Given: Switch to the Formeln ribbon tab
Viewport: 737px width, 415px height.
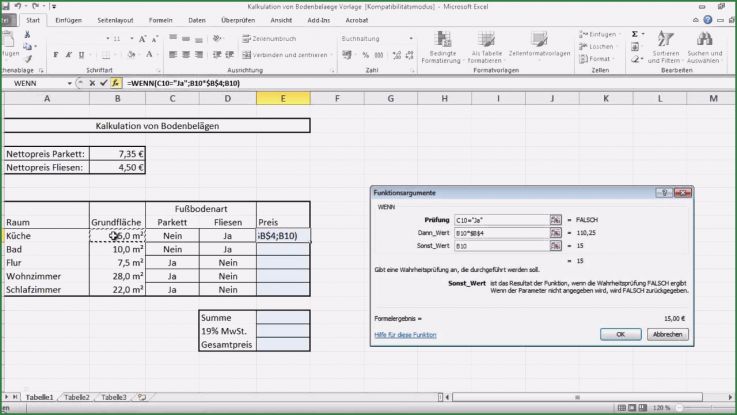Looking at the screenshot, I should pyautogui.click(x=160, y=19).
